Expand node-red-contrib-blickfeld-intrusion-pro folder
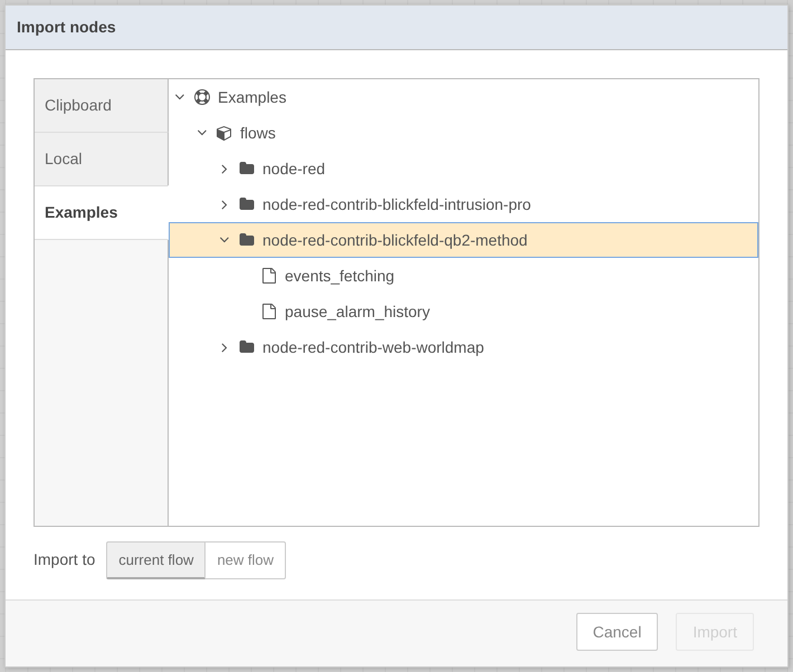The image size is (793, 672). (224, 204)
